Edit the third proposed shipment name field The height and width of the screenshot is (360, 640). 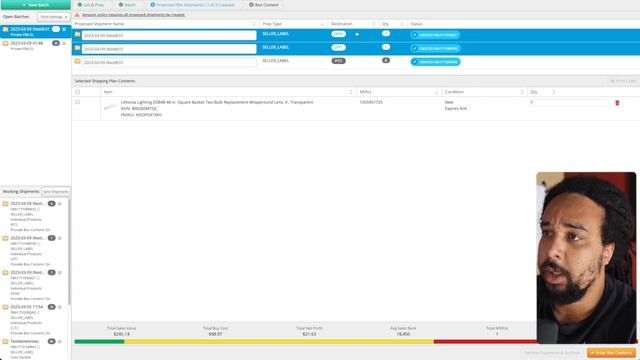[x=169, y=62]
